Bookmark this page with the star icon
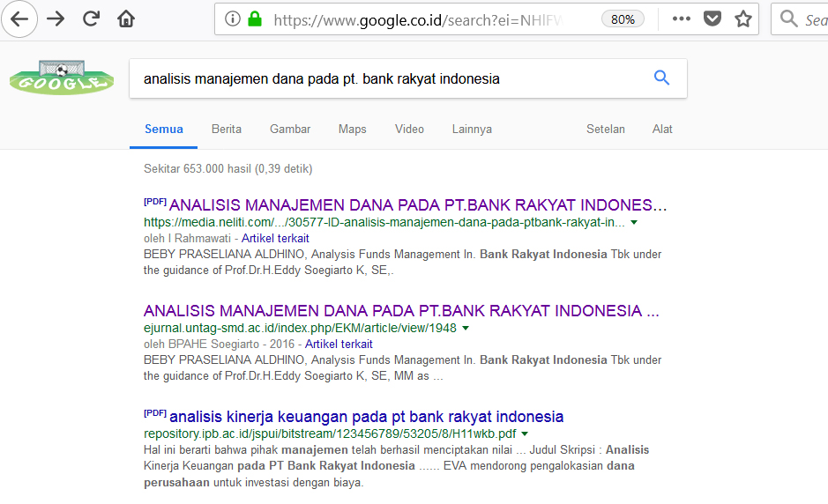Image resolution: width=828 pixels, height=504 pixels. [743, 19]
